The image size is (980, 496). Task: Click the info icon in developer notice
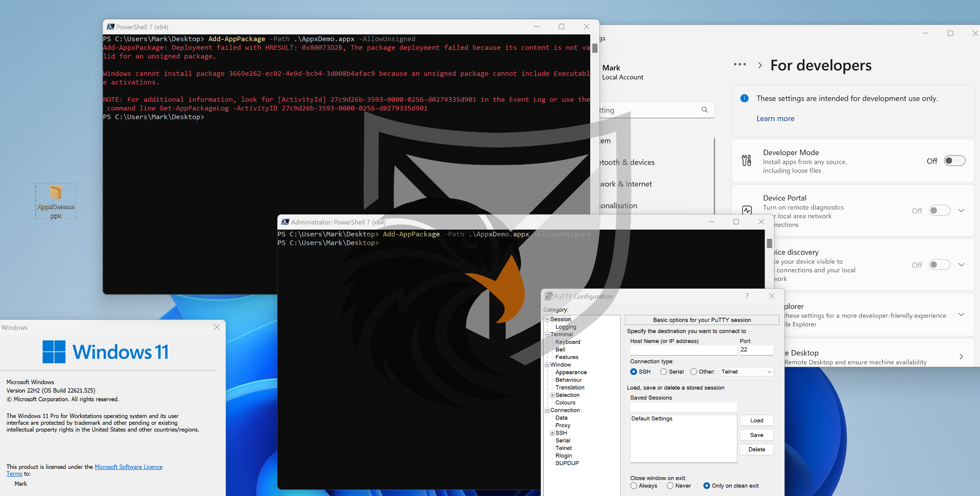tap(745, 98)
